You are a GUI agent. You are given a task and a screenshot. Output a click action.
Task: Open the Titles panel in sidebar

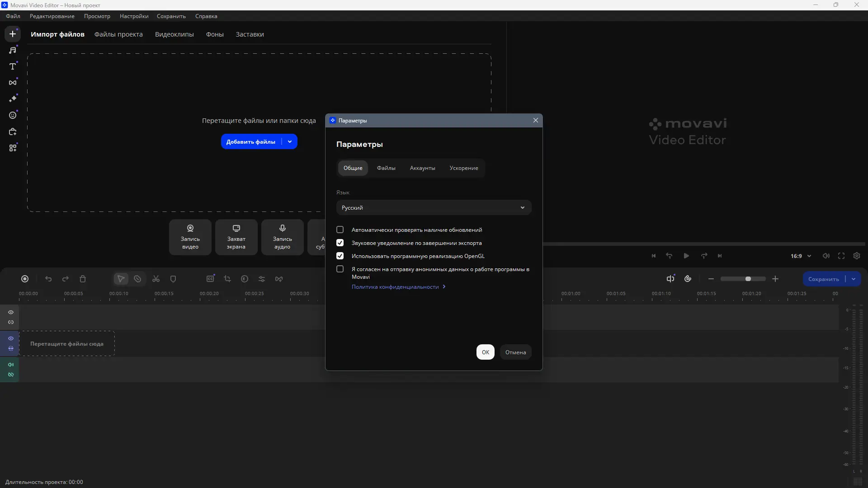coord(13,66)
